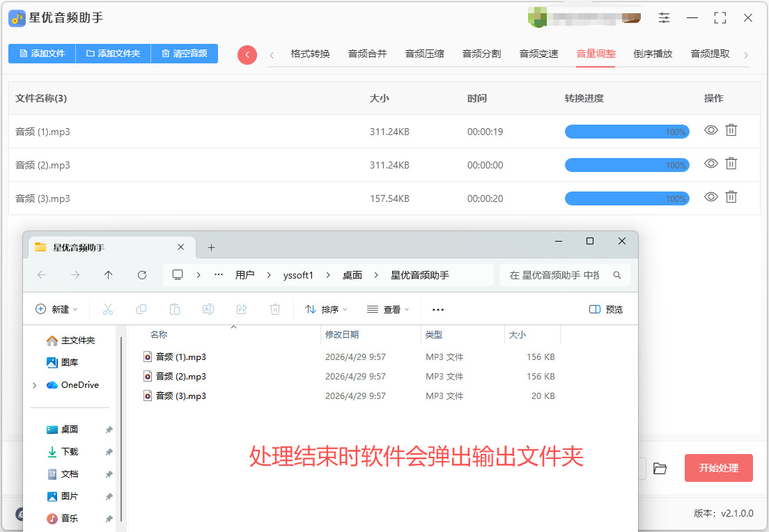Open the 音频提取 tab
The height and width of the screenshot is (532, 769).
point(710,54)
